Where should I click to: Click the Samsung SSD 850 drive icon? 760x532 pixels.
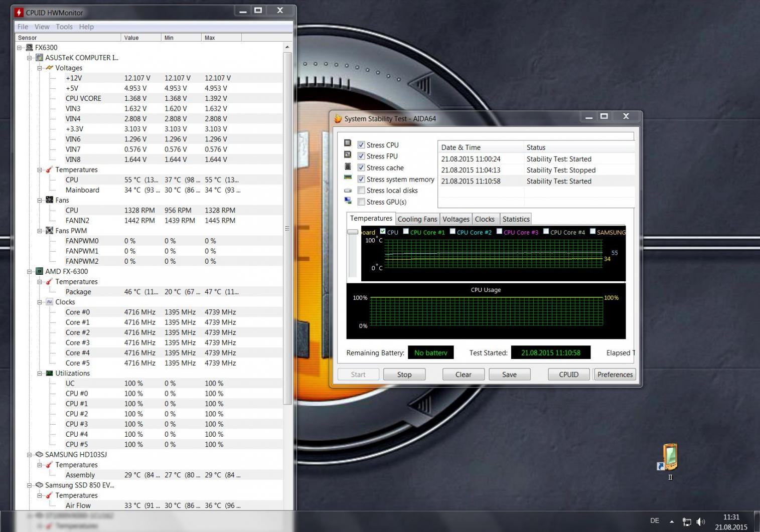point(40,485)
